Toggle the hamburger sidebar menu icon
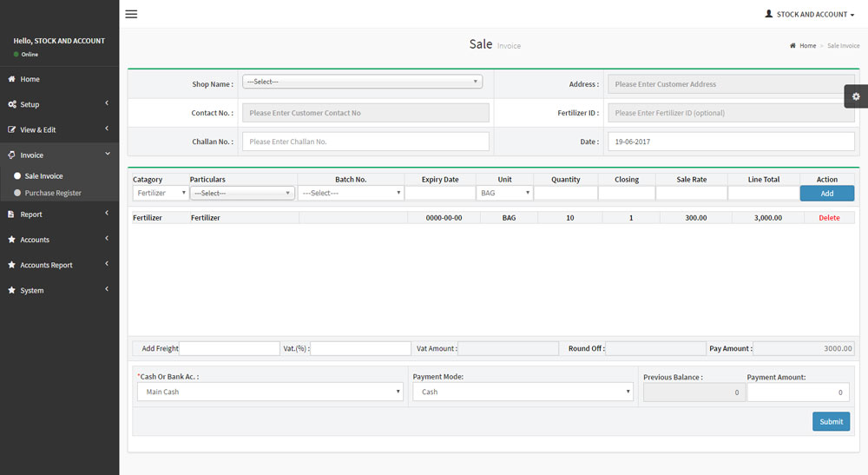Viewport: 868px width, 475px height. click(131, 14)
